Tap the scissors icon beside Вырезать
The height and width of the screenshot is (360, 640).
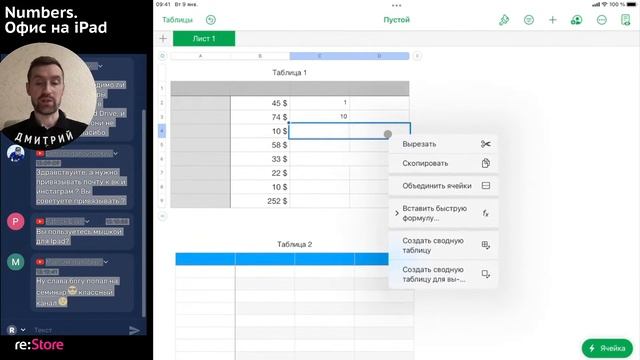[485, 144]
